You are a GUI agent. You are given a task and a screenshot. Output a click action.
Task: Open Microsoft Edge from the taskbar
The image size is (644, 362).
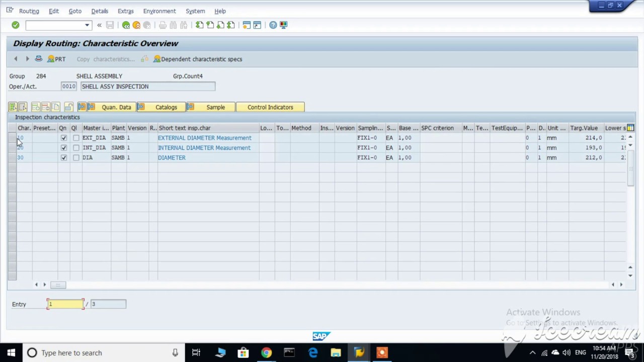[x=312, y=353]
